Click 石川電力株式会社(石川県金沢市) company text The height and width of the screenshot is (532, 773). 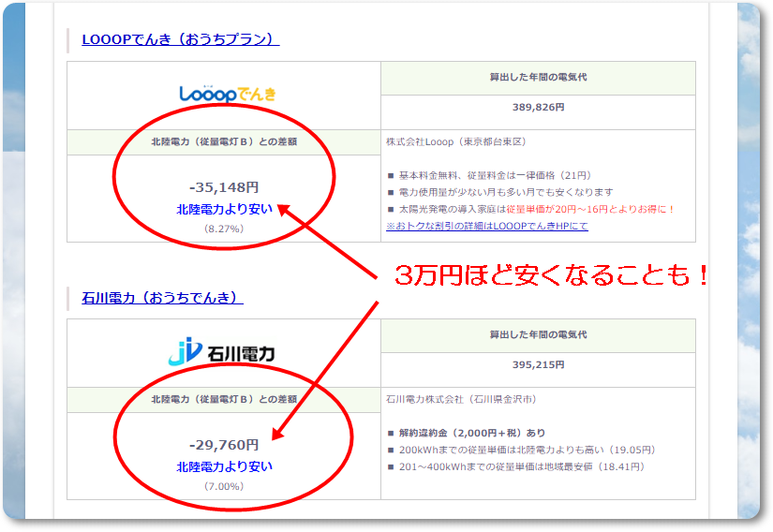coord(462,399)
